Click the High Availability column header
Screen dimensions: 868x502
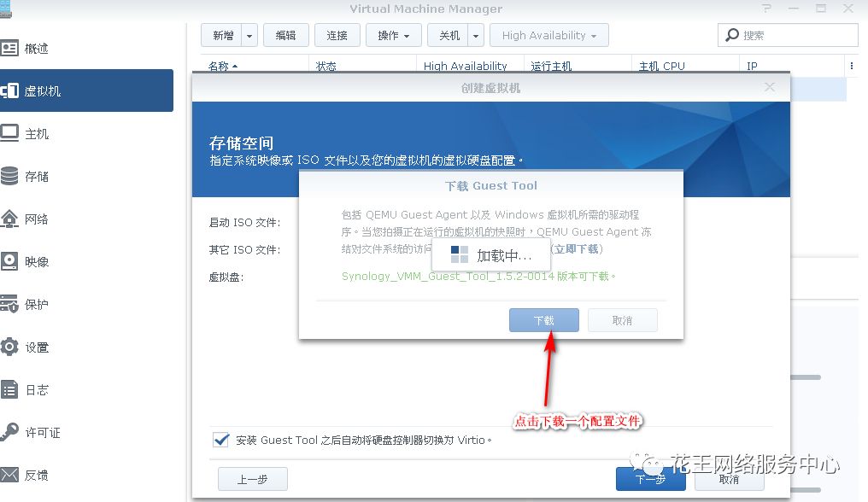pyautogui.click(x=465, y=66)
